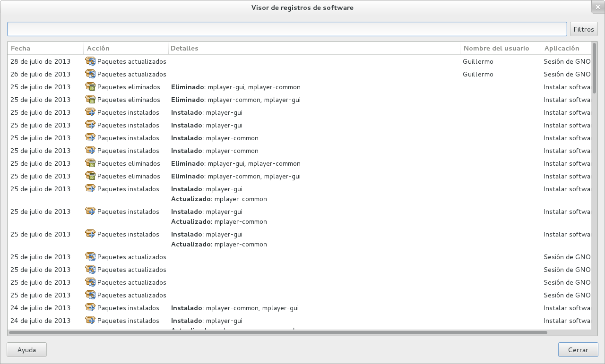Screen dimensions: 605x364
Task: Sort by the Fecha column header
Action: [45, 48]
